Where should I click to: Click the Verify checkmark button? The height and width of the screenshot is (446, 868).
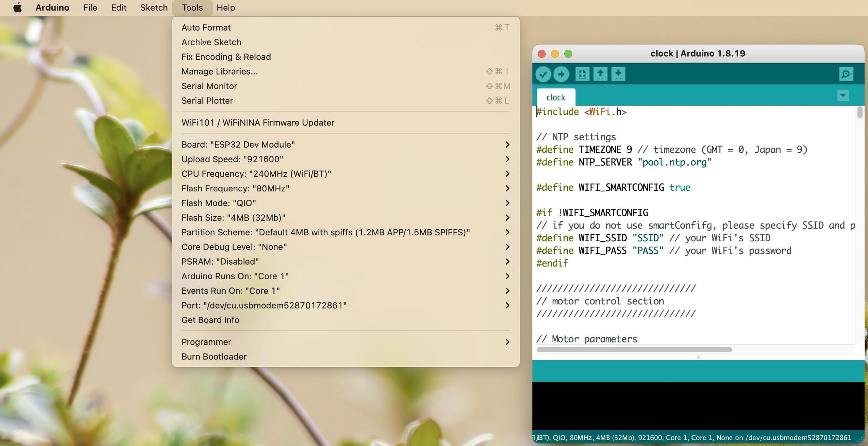[543, 75]
